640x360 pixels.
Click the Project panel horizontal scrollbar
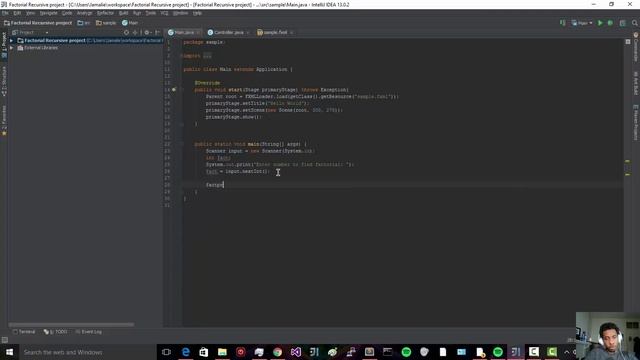point(71,325)
